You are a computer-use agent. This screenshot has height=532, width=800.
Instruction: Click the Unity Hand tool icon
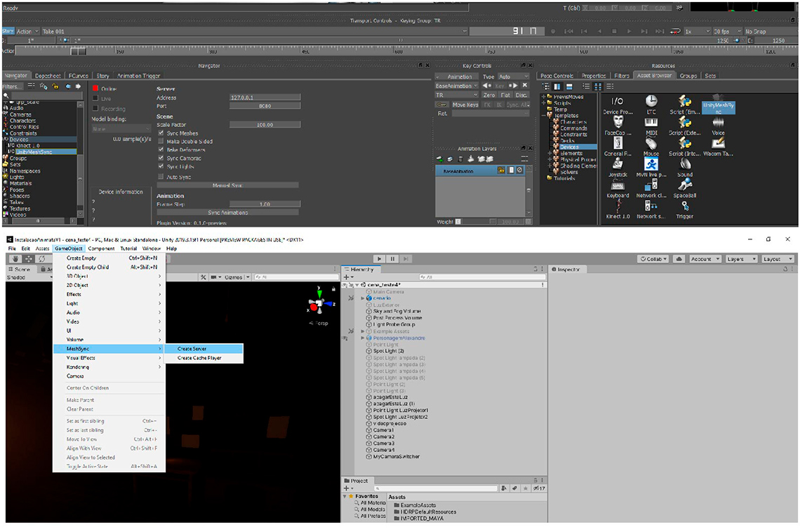[x=15, y=259]
